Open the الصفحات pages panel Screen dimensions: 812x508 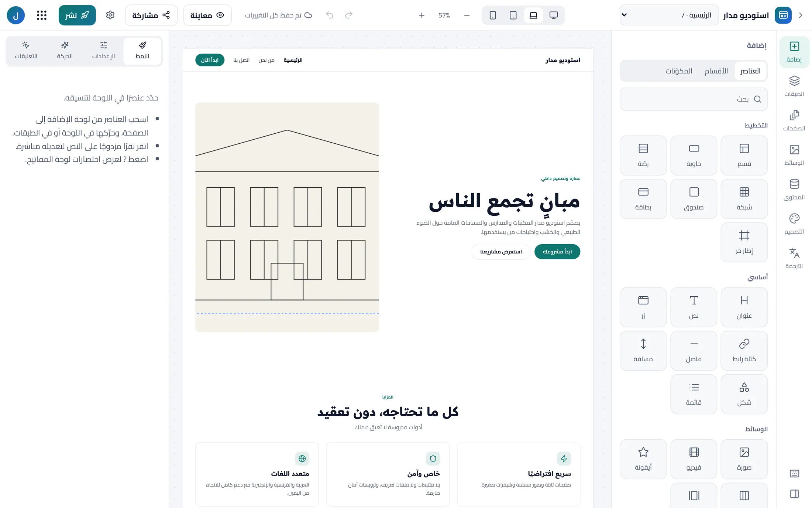point(794,121)
